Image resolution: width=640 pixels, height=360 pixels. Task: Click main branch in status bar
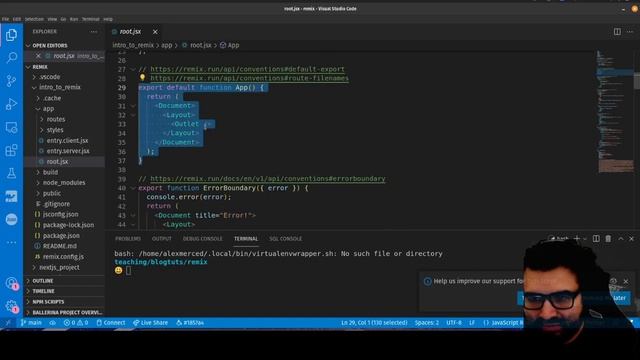pos(31,323)
